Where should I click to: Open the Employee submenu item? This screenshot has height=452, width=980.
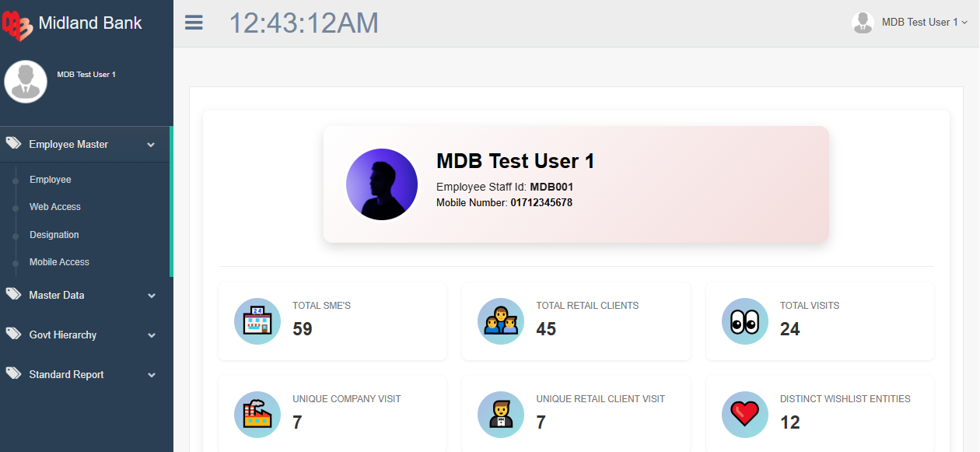pos(51,180)
